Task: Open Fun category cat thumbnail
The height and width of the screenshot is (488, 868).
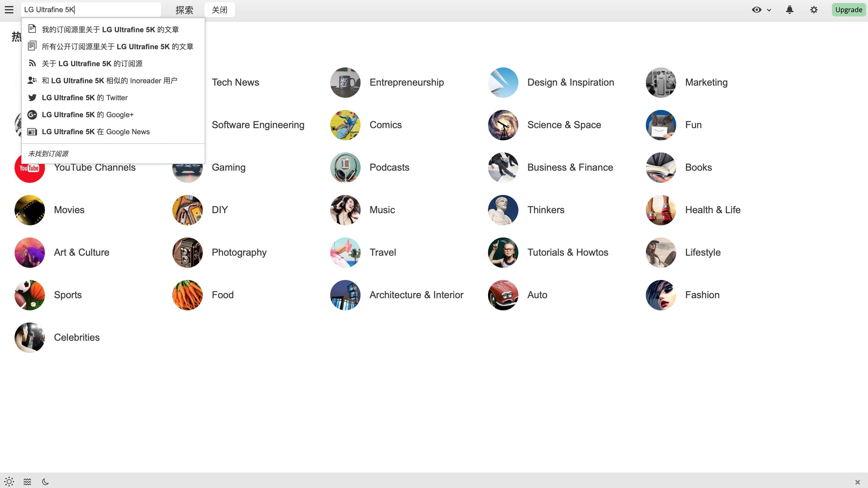Action: [x=661, y=125]
